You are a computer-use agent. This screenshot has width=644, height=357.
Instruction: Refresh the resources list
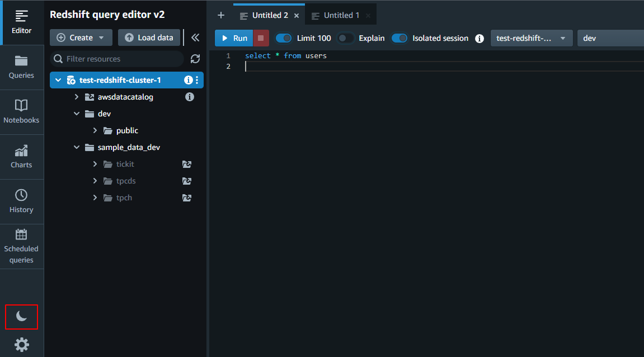(195, 59)
